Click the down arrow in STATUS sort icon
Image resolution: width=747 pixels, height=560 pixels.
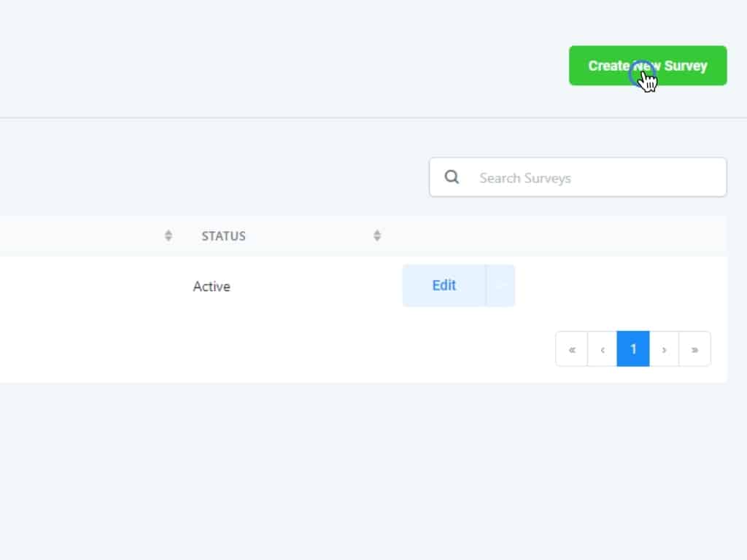[x=377, y=239]
